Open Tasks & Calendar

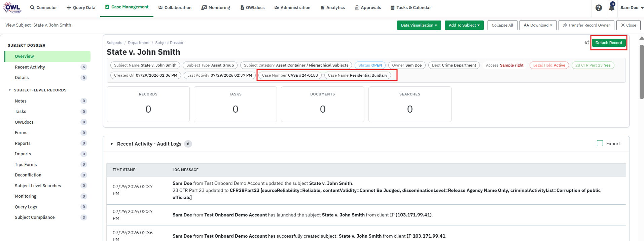tap(410, 7)
